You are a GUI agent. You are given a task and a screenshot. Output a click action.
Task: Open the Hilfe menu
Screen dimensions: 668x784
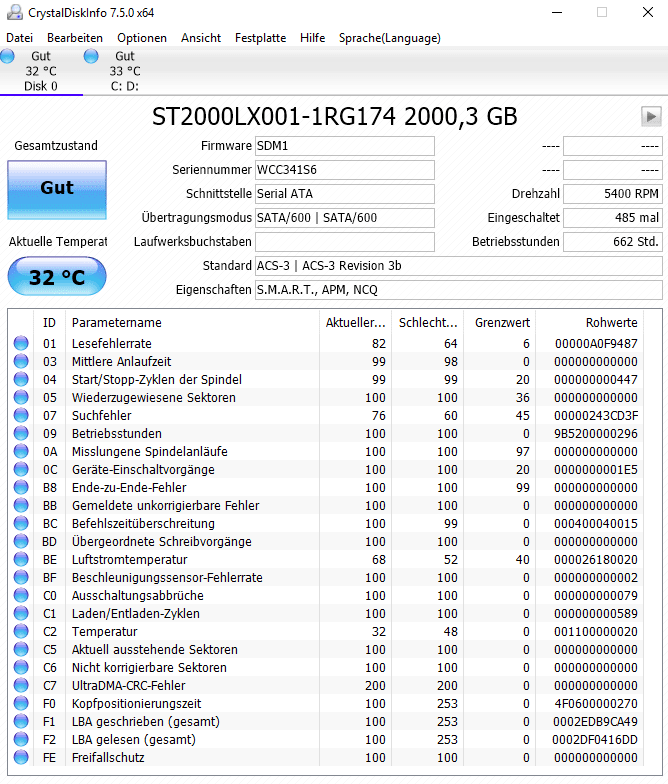312,38
